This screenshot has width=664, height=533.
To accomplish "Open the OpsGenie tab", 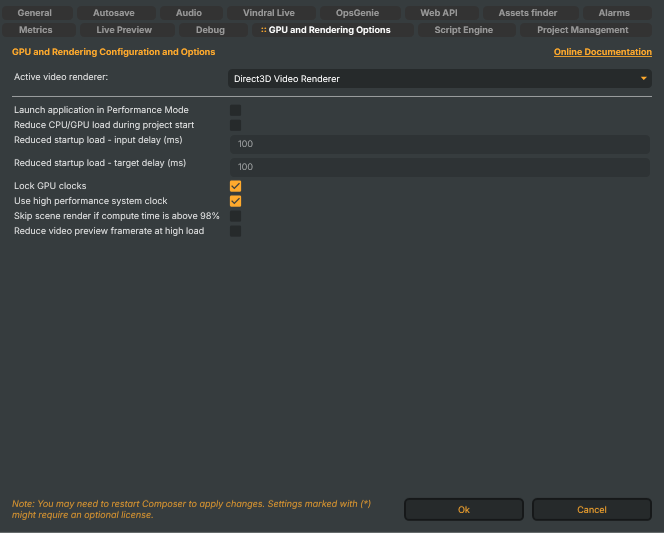I will pos(360,13).
